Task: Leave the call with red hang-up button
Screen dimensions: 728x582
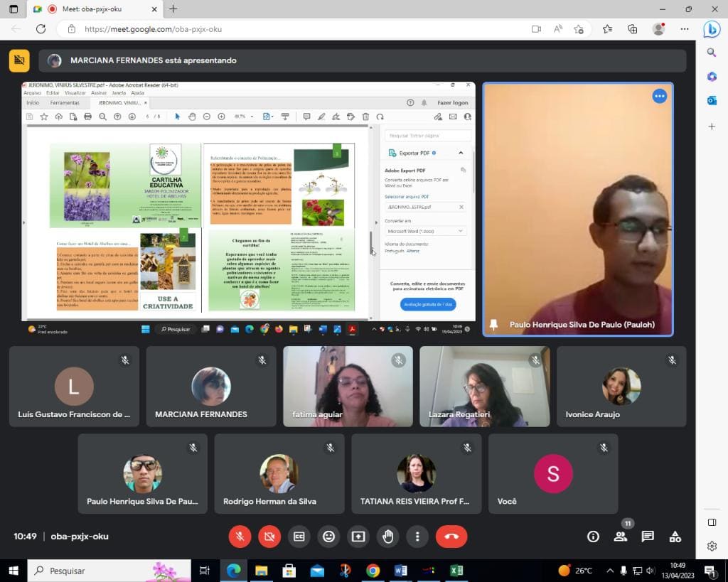Action: (x=451, y=537)
